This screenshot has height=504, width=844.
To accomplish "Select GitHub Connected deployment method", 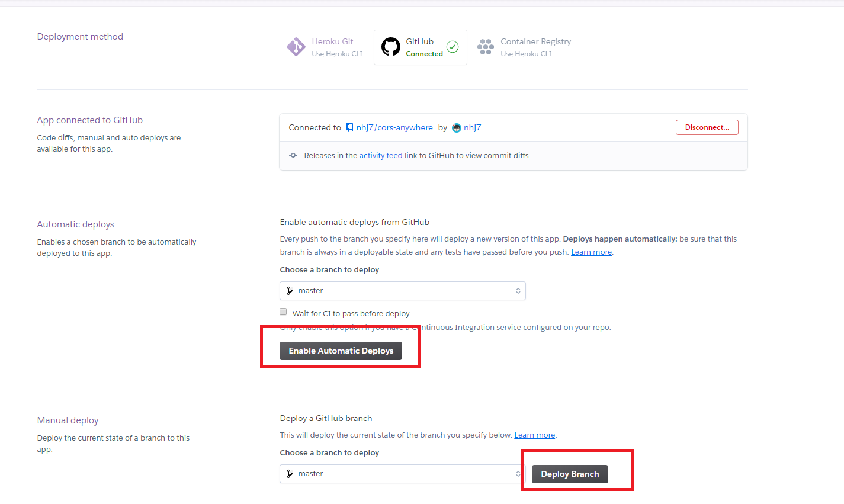I will point(421,47).
